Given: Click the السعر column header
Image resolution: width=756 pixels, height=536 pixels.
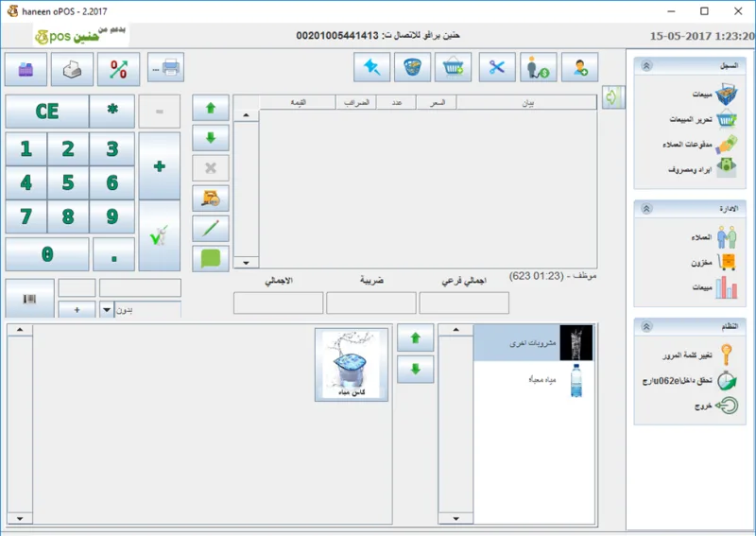Looking at the screenshot, I should tap(437, 102).
